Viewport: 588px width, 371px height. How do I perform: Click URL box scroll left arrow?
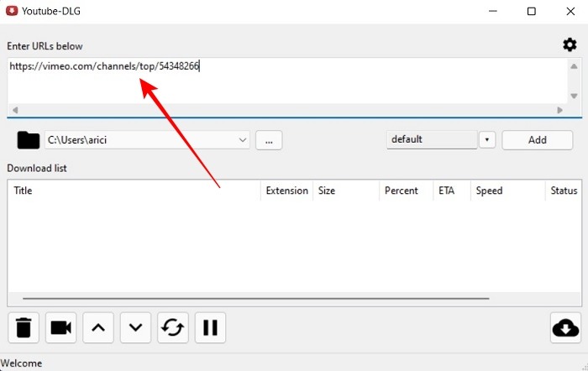click(x=15, y=110)
